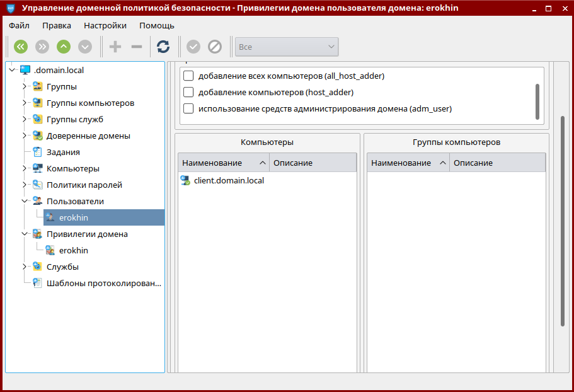Click the client.domain.local computer icon
The width and height of the screenshot is (574, 392).
[x=185, y=180]
